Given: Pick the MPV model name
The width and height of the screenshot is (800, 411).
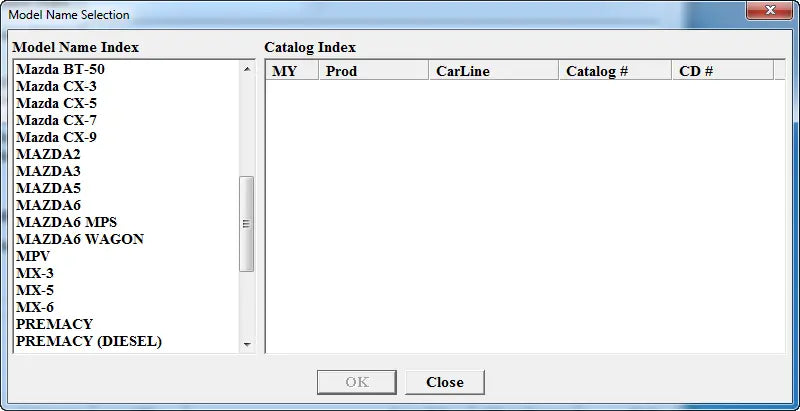Looking at the screenshot, I should pos(33,256).
